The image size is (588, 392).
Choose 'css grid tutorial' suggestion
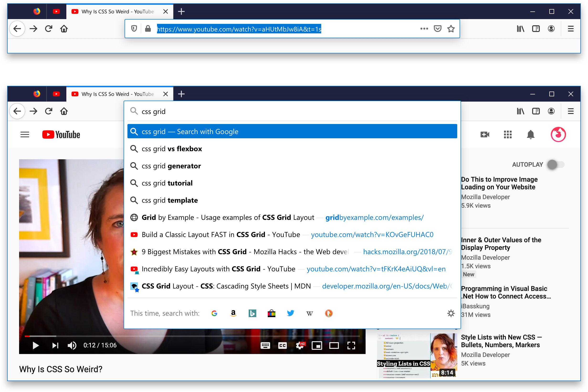coord(292,183)
